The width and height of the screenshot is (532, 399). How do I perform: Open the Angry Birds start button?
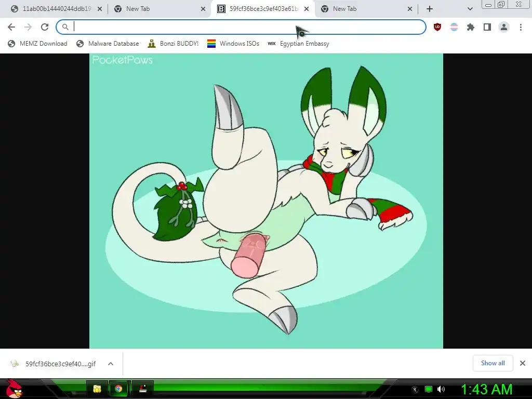(14, 389)
